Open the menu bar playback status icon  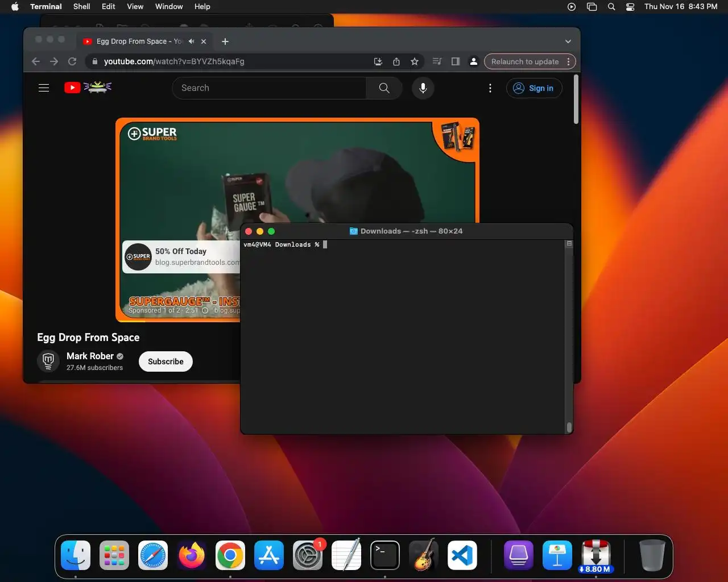coord(572,7)
